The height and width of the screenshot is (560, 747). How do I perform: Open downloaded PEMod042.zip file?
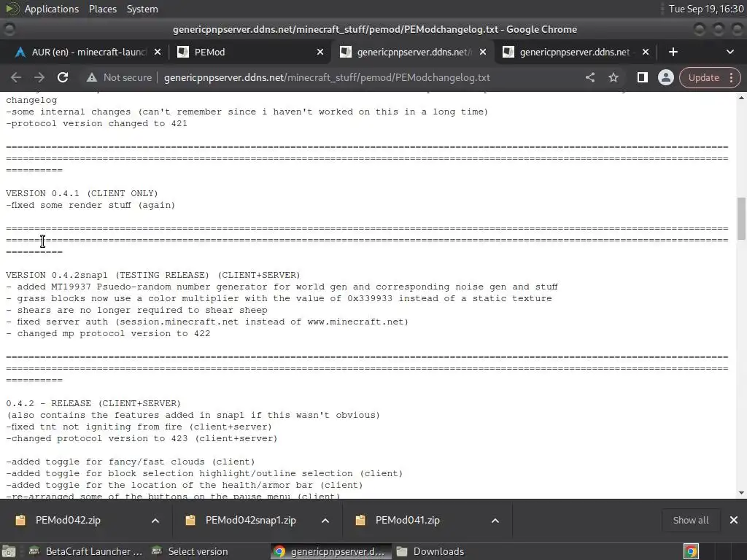tap(68, 520)
